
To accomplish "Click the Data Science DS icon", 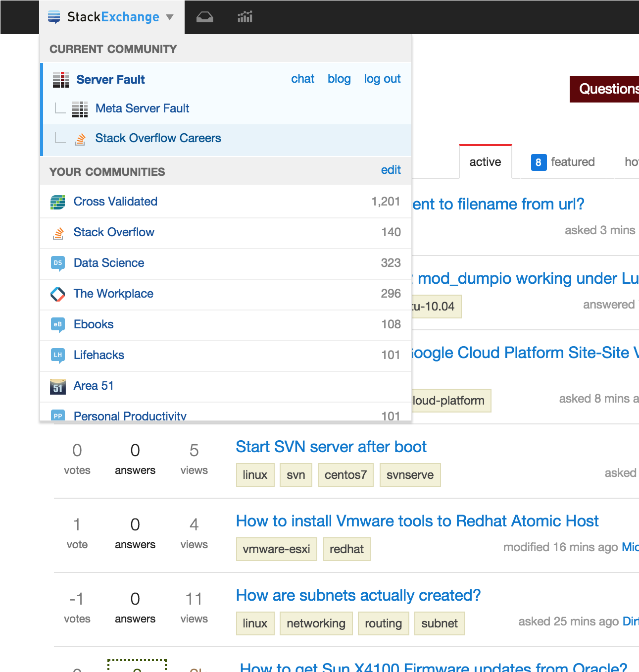I will (x=58, y=263).
